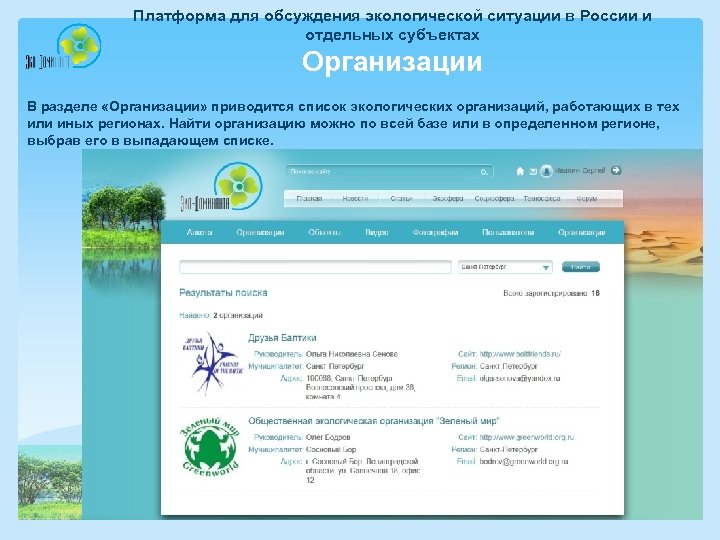Click the Друзья Балтики organization logo
The image size is (720, 540).
click(x=212, y=363)
